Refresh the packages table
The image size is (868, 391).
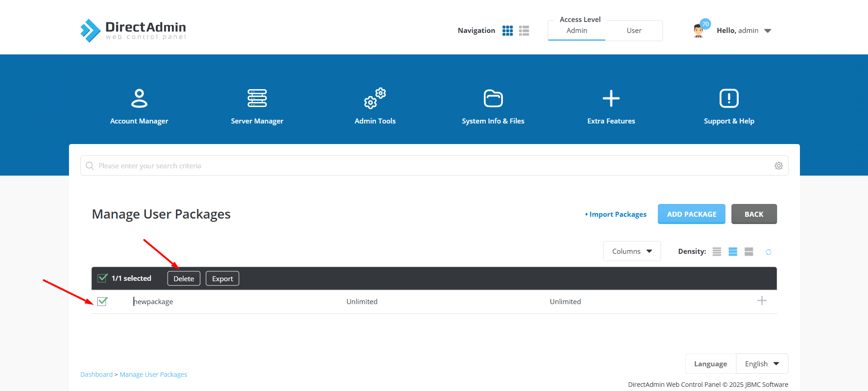(x=768, y=252)
